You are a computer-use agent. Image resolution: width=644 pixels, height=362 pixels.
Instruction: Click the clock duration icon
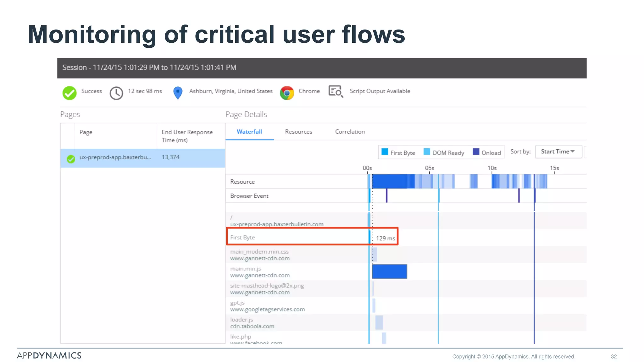click(x=116, y=93)
